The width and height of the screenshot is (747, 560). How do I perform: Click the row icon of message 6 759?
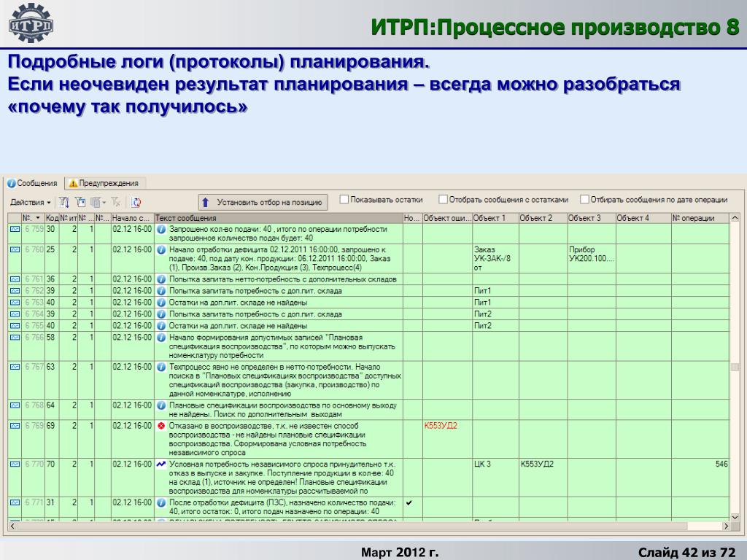click(15, 229)
